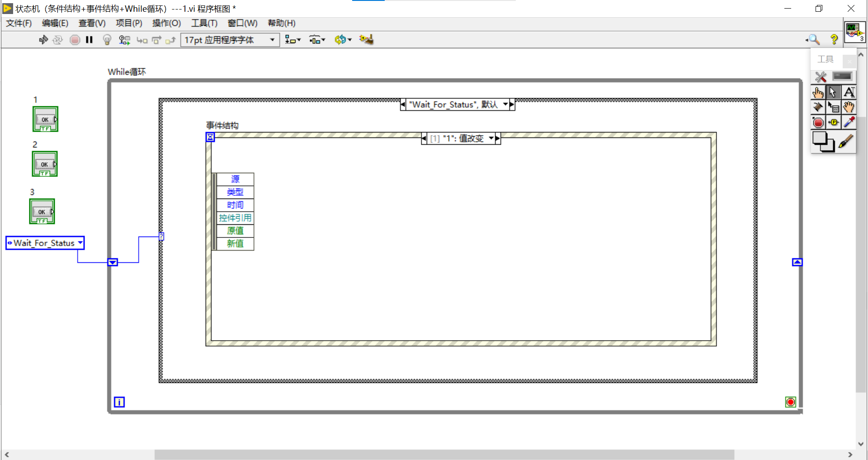Open the Distribute Objects menu
The image size is (868, 460).
(x=317, y=40)
